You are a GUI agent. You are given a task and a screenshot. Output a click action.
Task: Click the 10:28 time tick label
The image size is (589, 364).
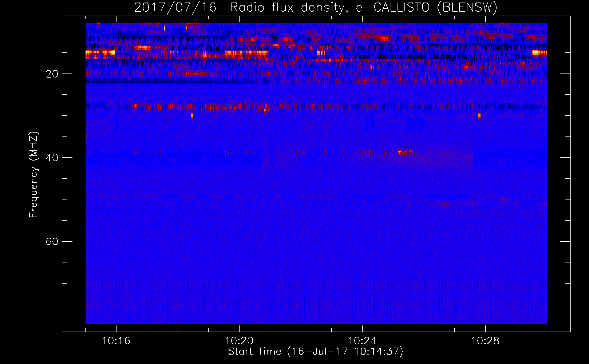(x=485, y=341)
